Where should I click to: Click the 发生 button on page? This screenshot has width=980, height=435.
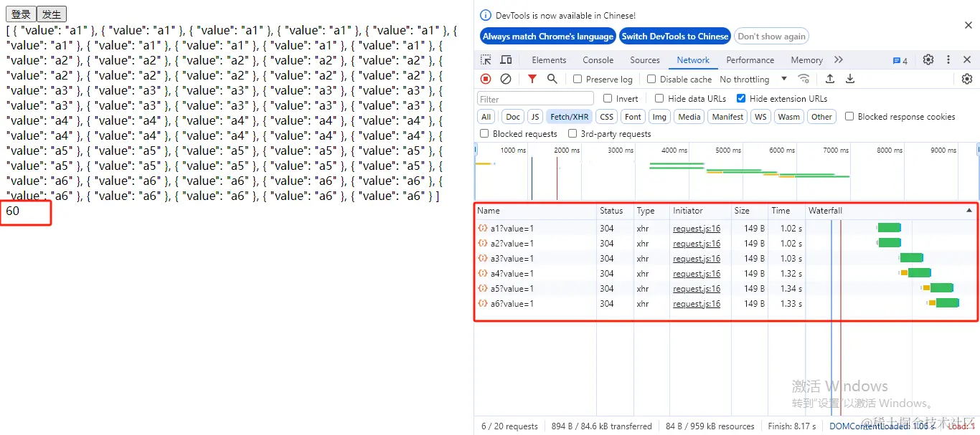coord(51,14)
